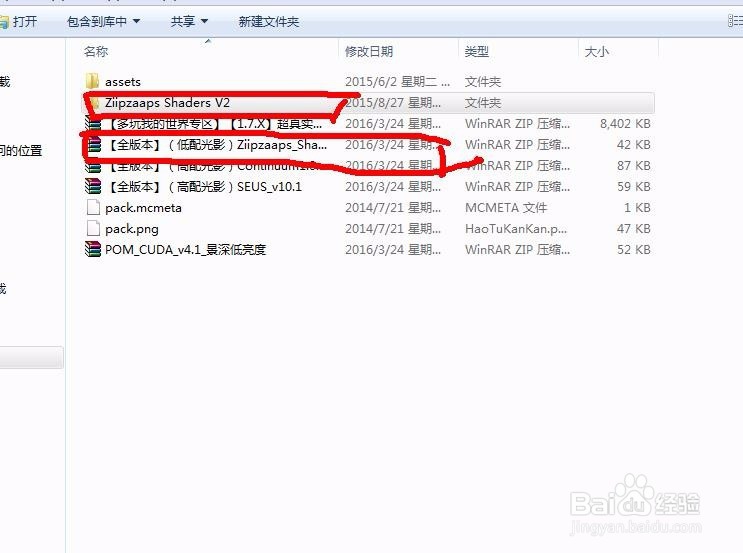Viewport: 743px width, 553px height.
Task: Click the 2014/7/21 date of pack.mcmeta
Action: [393, 208]
